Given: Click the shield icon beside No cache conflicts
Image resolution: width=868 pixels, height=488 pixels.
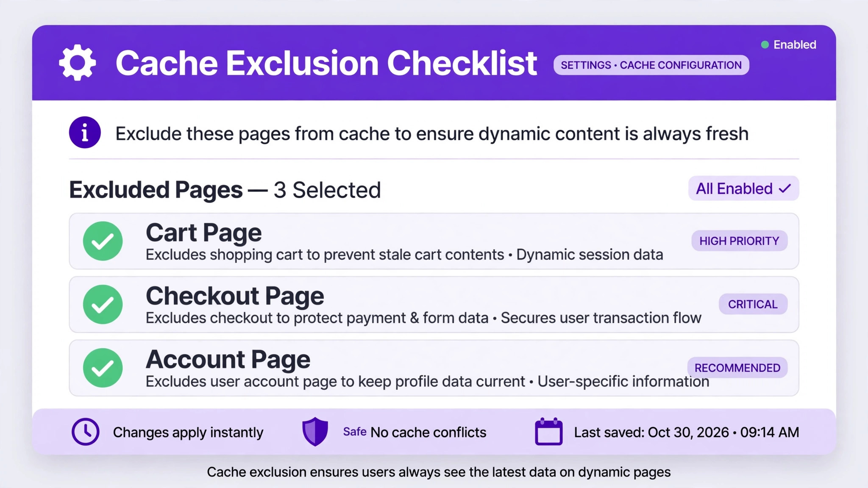Looking at the screenshot, I should [315, 432].
